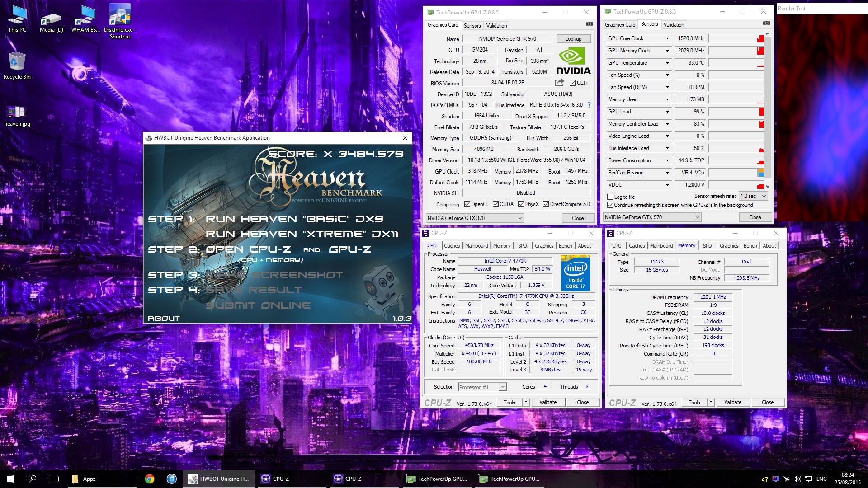
Task: Switch to Sensors tab in left GPU-Z
Action: coord(472,26)
